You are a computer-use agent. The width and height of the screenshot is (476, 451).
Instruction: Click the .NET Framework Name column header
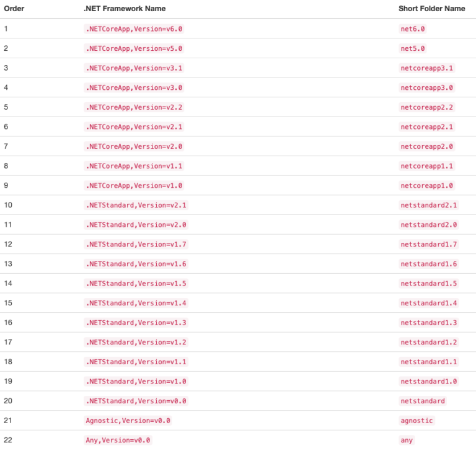tap(125, 9)
